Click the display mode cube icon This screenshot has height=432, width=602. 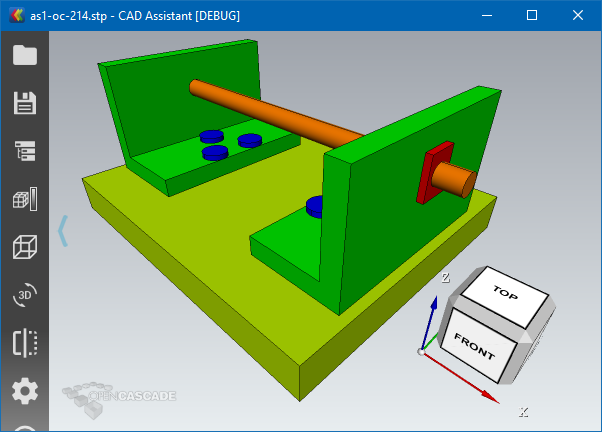pyautogui.click(x=24, y=199)
